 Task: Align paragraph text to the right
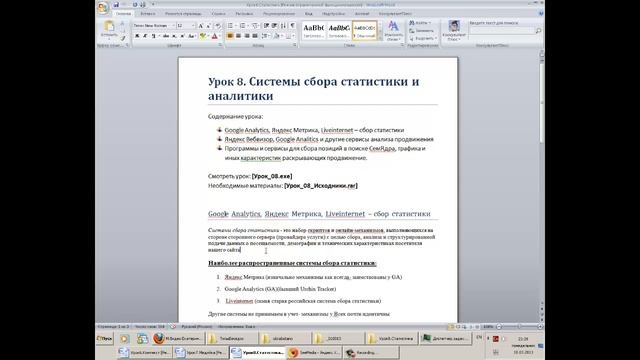click(x=247, y=36)
